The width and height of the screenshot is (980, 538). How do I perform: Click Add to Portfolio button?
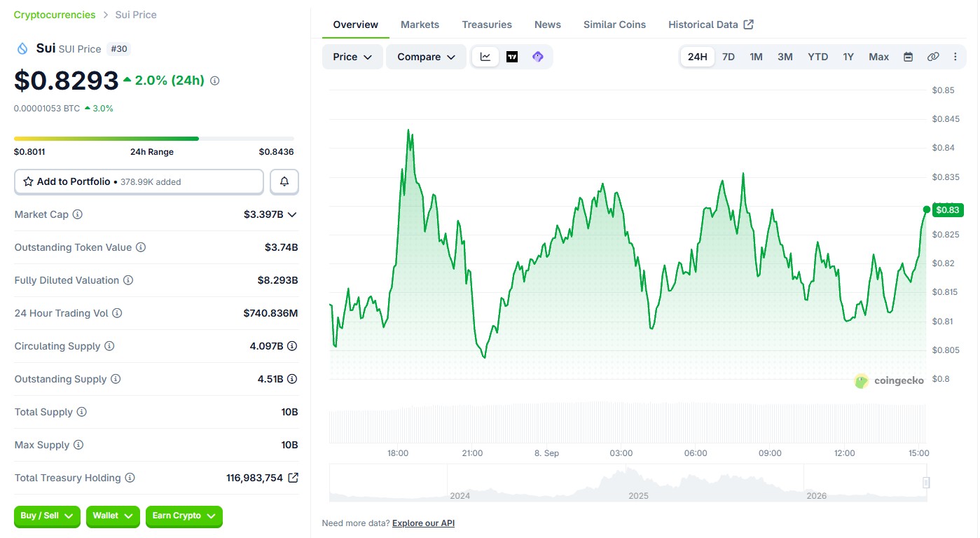pyautogui.click(x=139, y=181)
